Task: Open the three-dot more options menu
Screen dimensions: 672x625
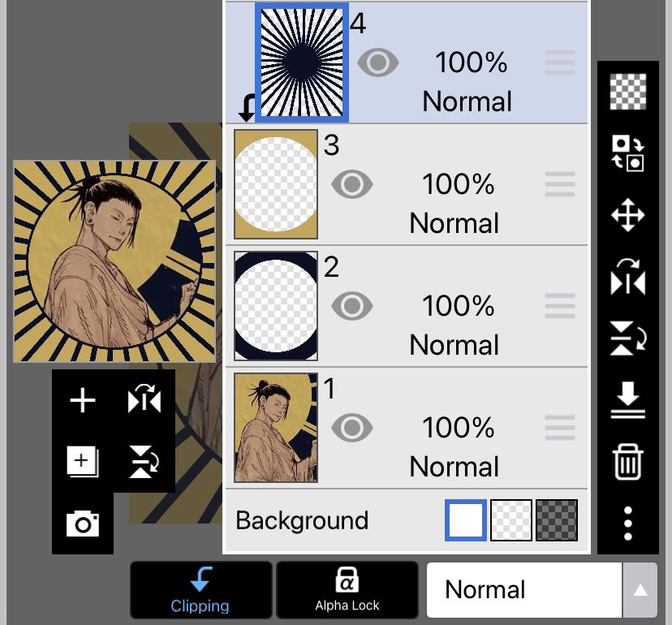Action: coord(628,524)
